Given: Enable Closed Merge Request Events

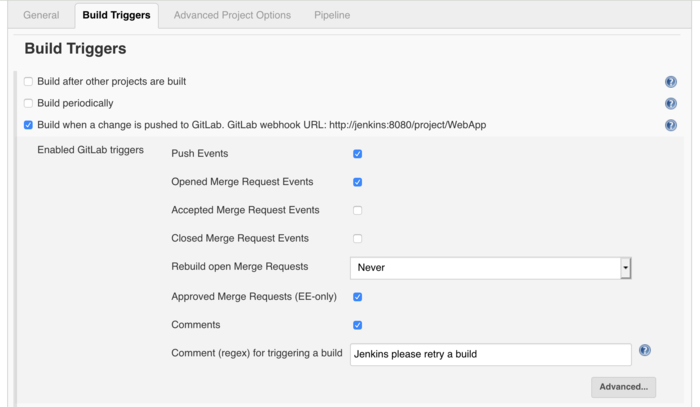Looking at the screenshot, I should point(358,238).
